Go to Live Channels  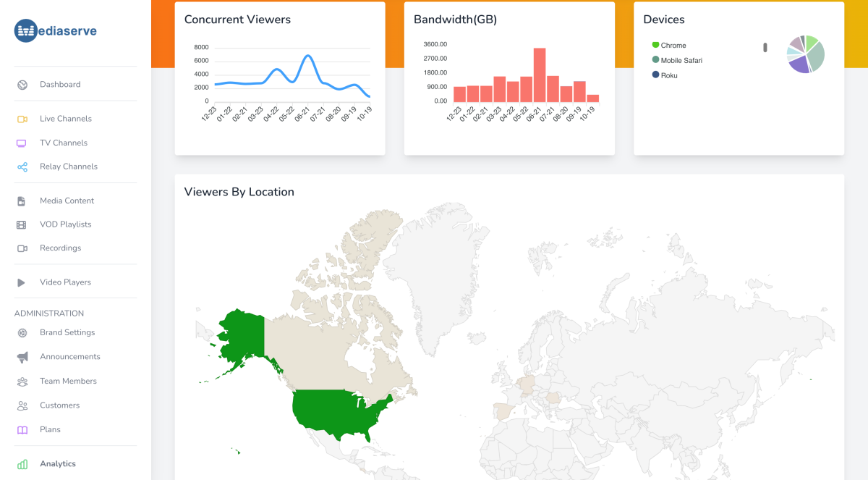click(66, 119)
